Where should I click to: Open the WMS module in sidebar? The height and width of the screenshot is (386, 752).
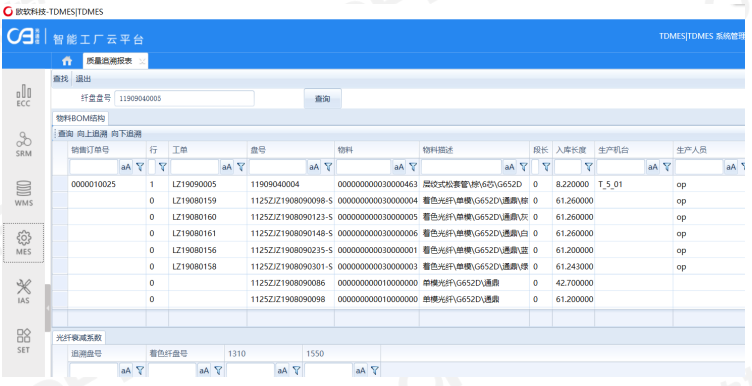(24, 193)
